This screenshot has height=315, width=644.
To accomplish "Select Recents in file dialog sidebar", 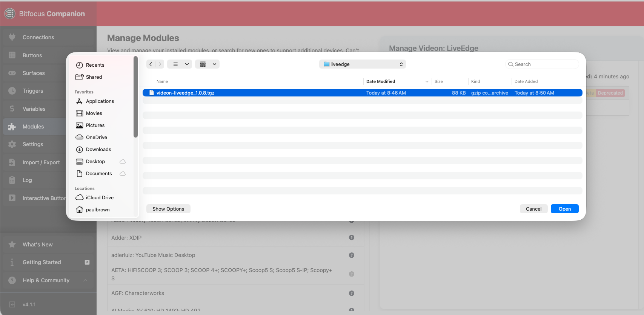I will pos(95,65).
